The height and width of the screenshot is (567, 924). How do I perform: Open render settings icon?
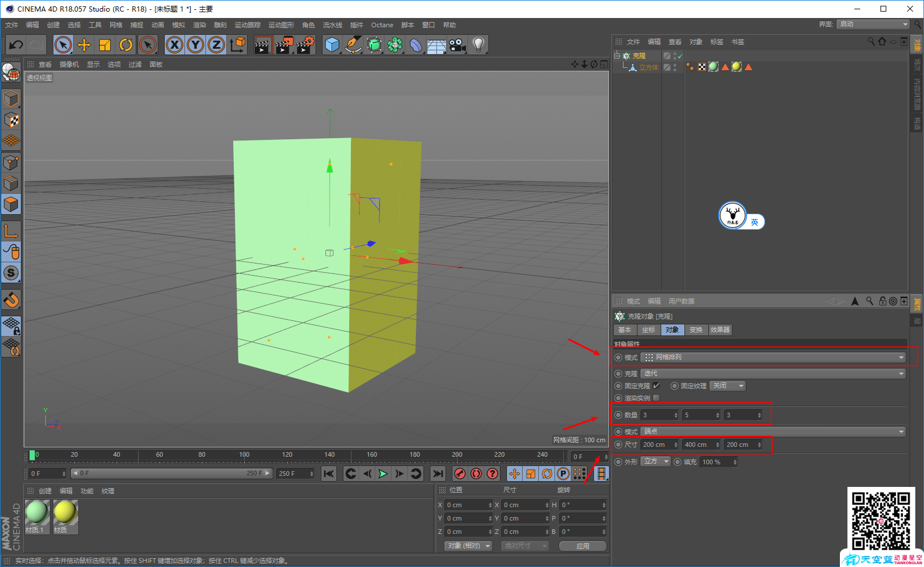click(306, 45)
